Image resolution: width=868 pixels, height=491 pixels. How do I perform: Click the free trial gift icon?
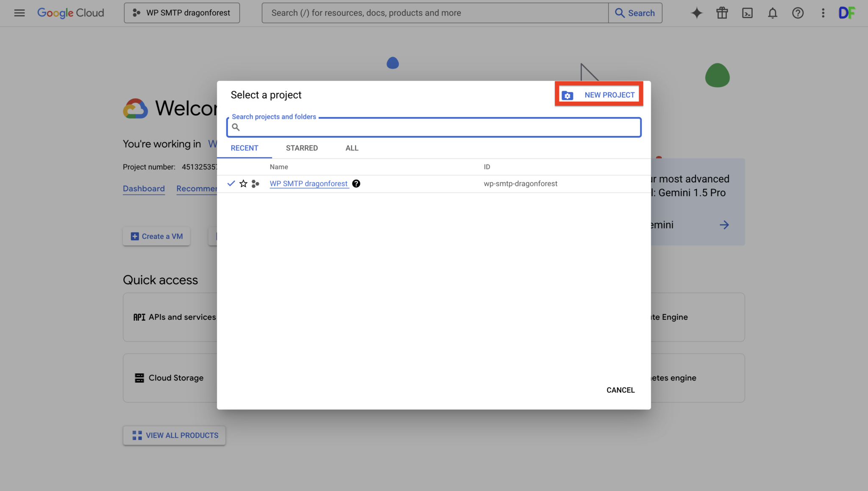click(x=722, y=13)
